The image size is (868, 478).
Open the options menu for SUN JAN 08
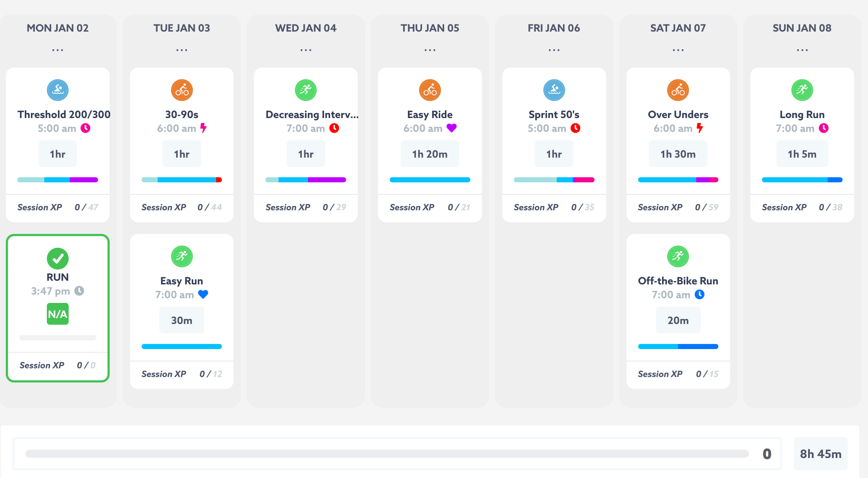tap(802, 50)
